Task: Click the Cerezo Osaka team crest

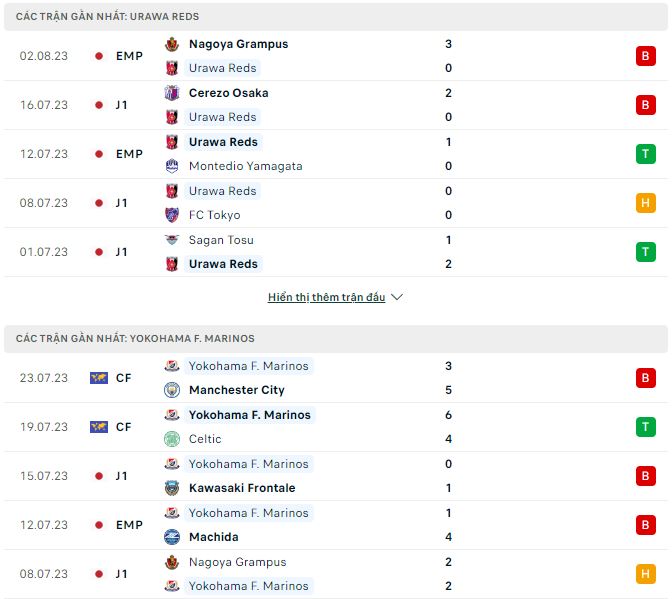Action: (x=172, y=93)
